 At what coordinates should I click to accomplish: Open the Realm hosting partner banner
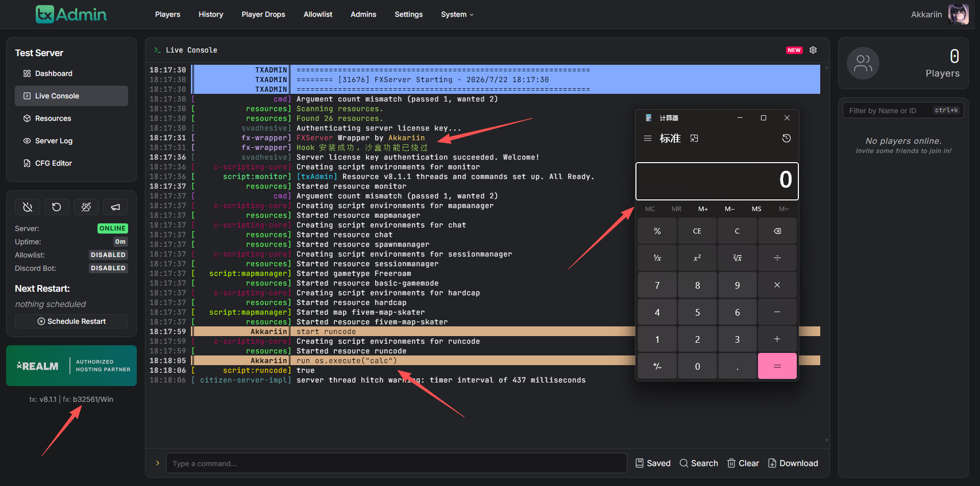pos(71,366)
